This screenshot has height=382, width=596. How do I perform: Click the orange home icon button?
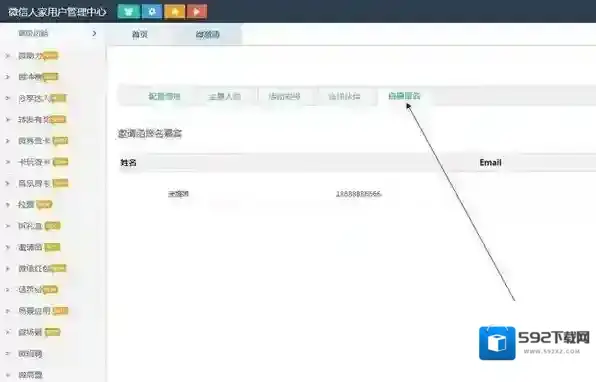pos(174,11)
